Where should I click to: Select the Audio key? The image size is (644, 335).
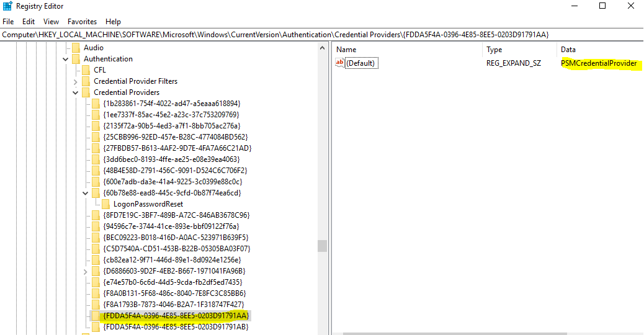(x=94, y=48)
